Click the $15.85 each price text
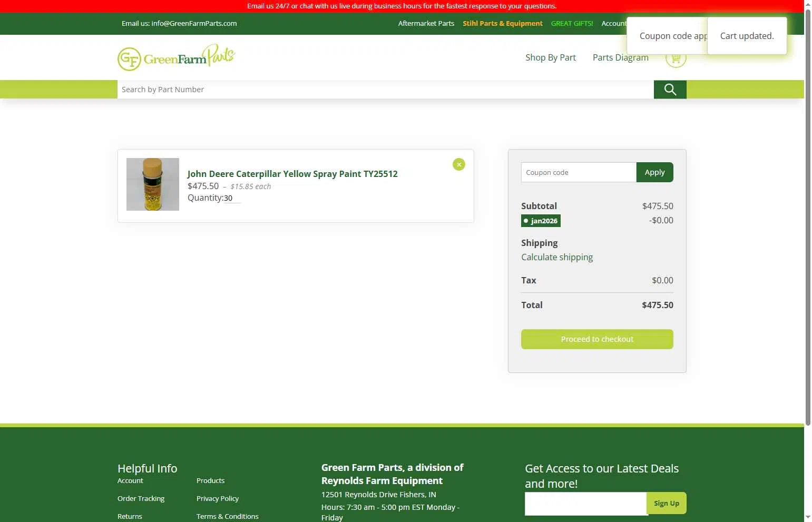812x522 pixels. 251,186
